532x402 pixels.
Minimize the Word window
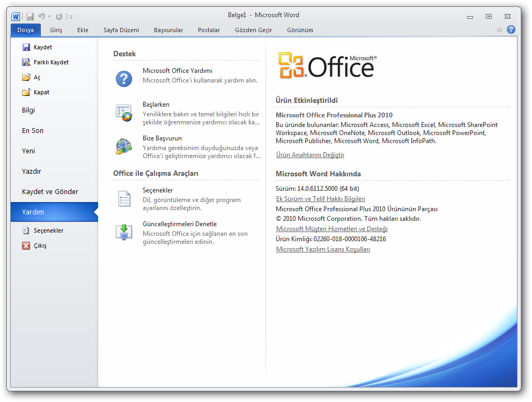(470, 17)
